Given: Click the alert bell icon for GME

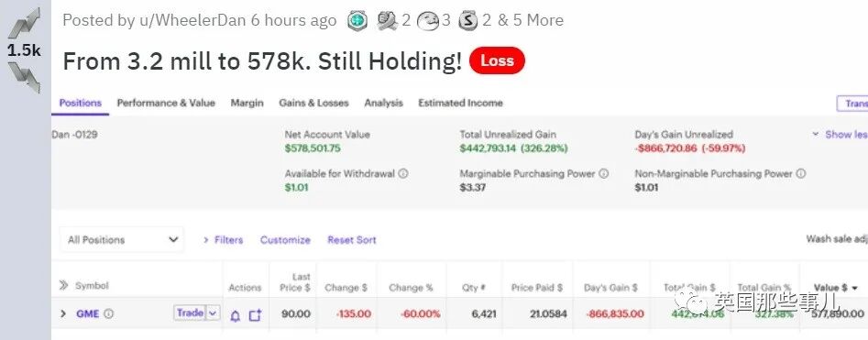Looking at the screenshot, I should 236,315.
